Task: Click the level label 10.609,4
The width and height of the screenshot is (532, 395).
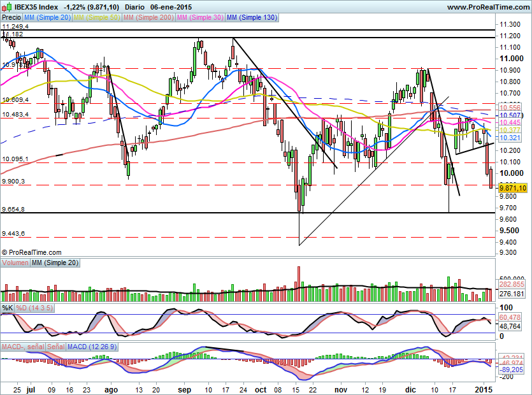Action: 15,100
